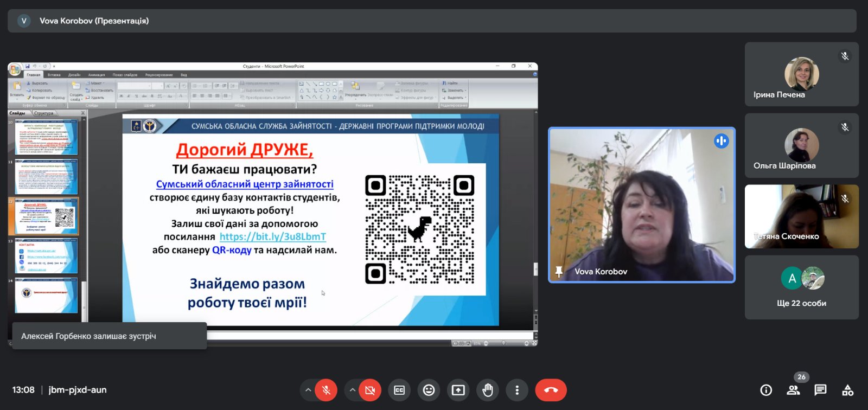Open PowerPoint help icon

pos(535,74)
